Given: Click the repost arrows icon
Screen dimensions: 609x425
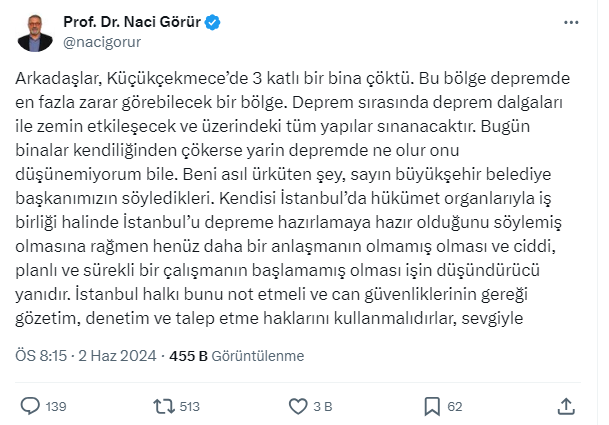Looking at the screenshot, I should click(x=162, y=406).
